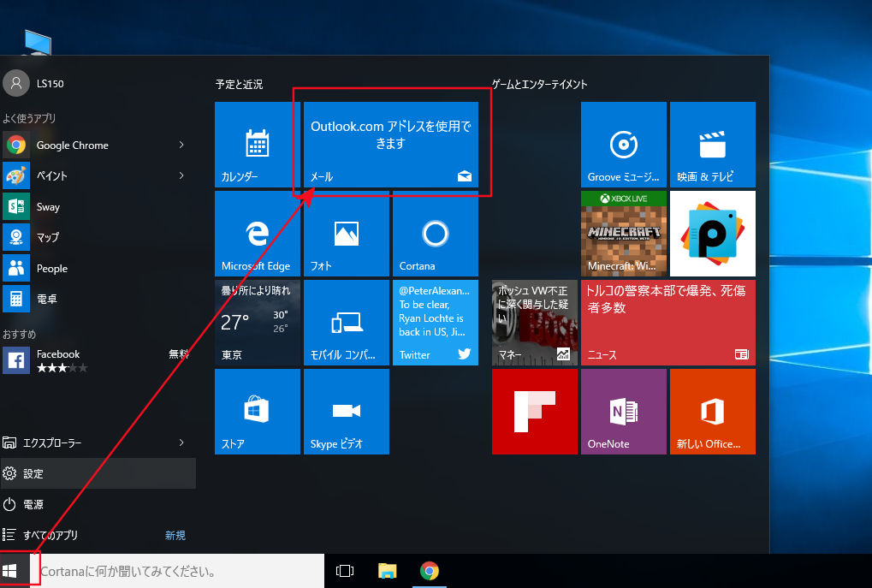Switch to Google Chrome on the taskbar
The image size is (872, 588).
[x=430, y=571]
